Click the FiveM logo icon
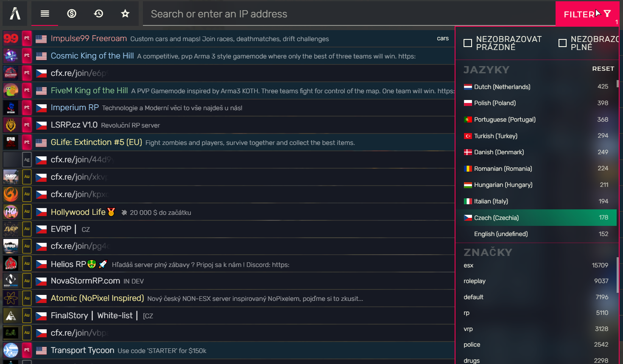This screenshot has width=623, height=364. [x=14, y=13]
